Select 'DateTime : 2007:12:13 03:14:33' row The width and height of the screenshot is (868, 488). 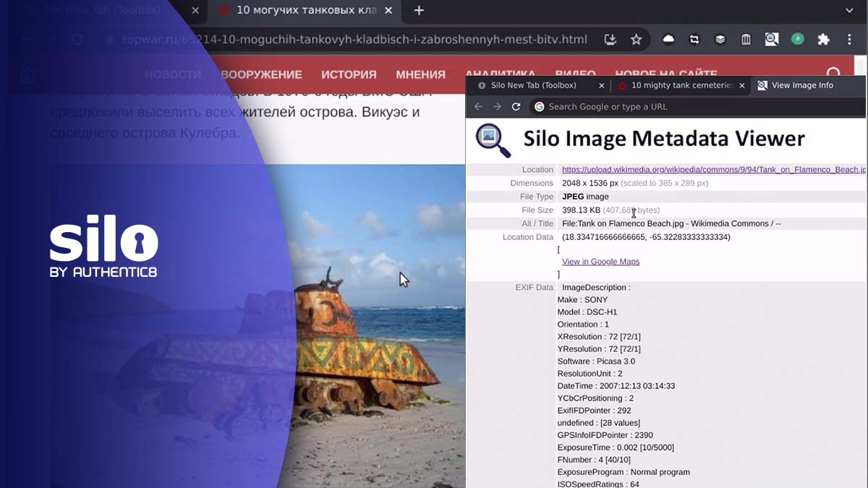pyautogui.click(x=616, y=386)
